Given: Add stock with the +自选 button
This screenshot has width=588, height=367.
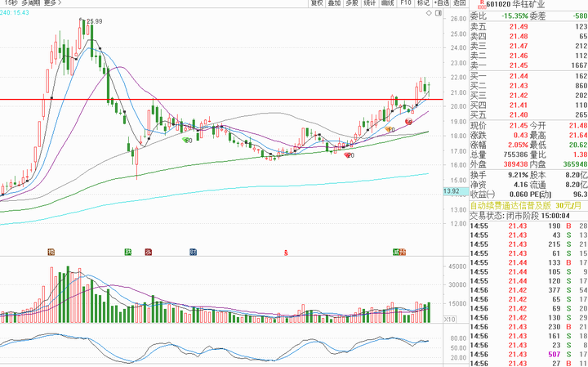Looking at the screenshot, I should coord(441,3).
